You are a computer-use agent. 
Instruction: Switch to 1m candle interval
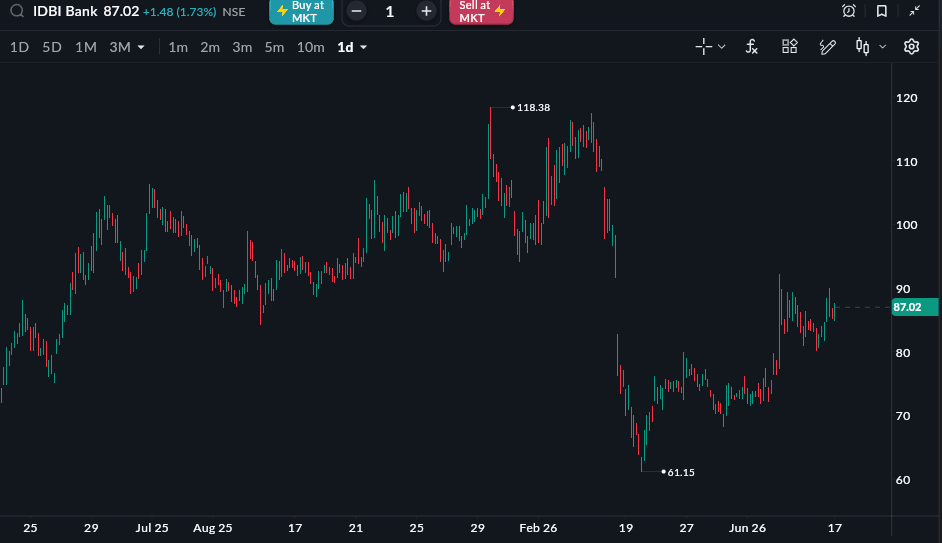tap(178, 47)
